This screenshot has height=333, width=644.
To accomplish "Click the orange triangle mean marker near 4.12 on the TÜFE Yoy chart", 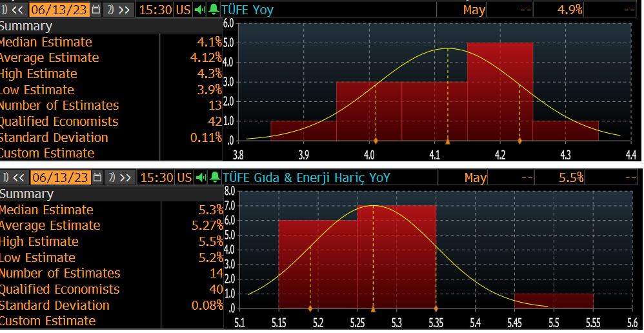I will coord(448,142).
